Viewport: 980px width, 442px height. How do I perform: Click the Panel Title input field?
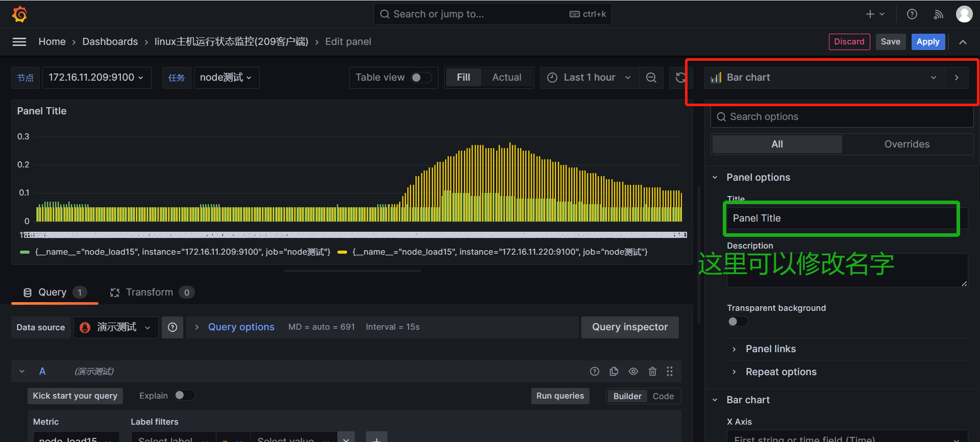(841, 218)
